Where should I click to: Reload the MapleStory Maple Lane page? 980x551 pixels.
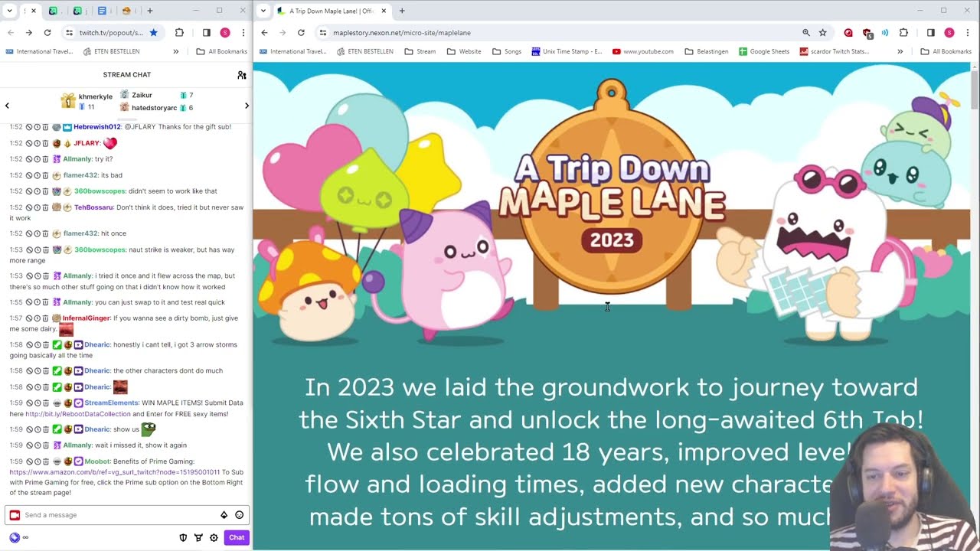tap(301, 33)
